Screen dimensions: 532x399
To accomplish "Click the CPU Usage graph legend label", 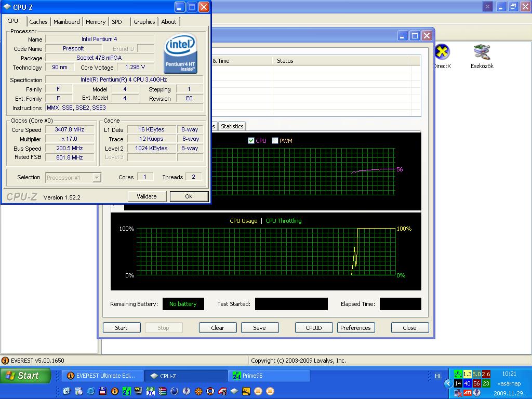I will pyautogui.click(x=244, y=221).
